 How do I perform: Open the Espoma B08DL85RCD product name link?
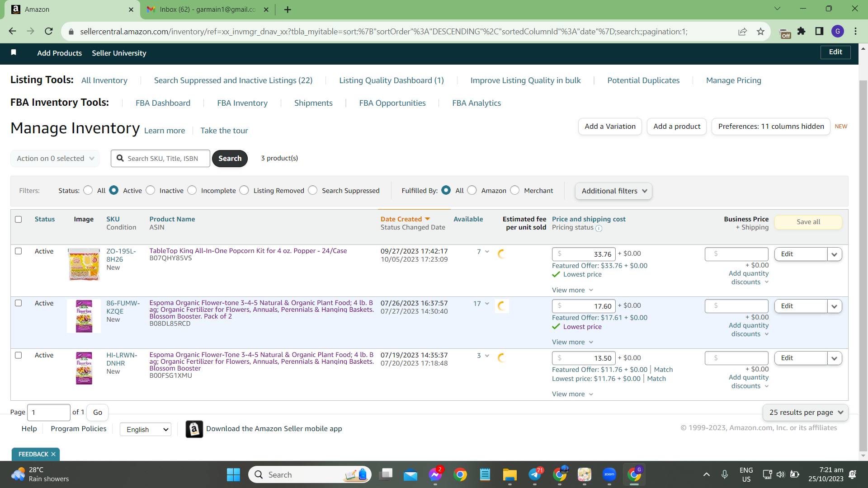point(261,310)
